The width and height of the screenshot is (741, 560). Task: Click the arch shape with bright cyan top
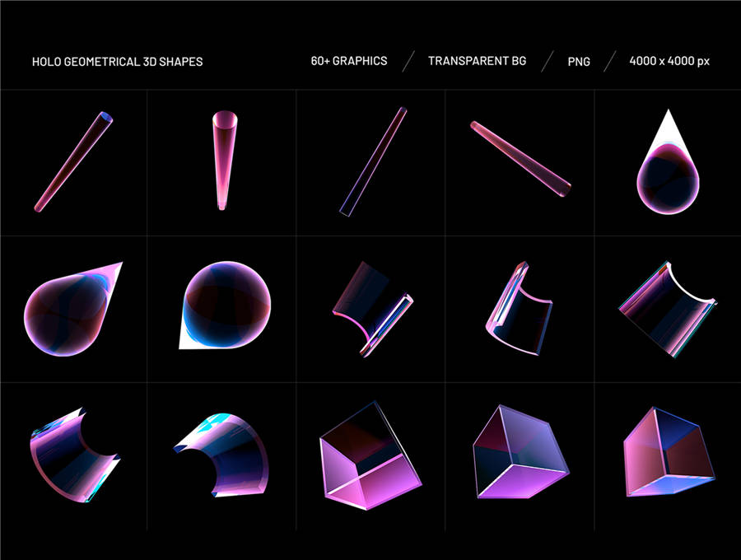(222, 451)
